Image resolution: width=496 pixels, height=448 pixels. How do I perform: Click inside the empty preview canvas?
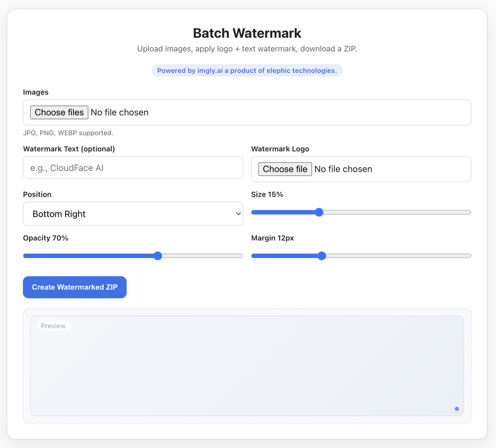(x=247, y=367)
